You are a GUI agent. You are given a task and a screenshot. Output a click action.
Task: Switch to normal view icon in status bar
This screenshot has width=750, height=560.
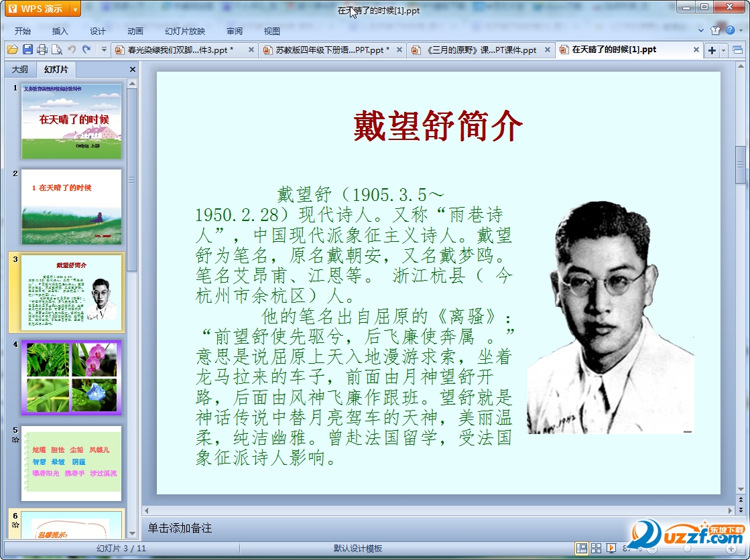(582, 548)
